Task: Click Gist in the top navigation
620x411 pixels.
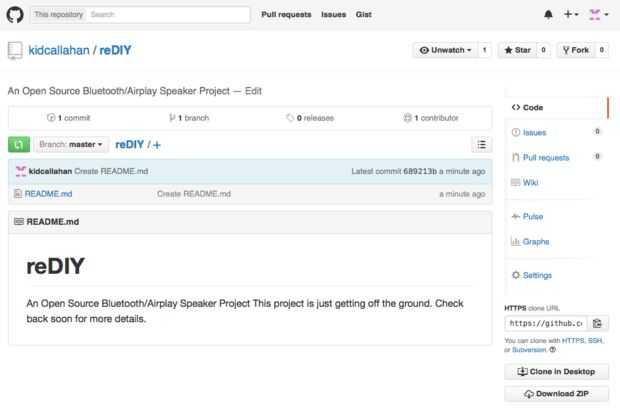Action: point(363,15)
